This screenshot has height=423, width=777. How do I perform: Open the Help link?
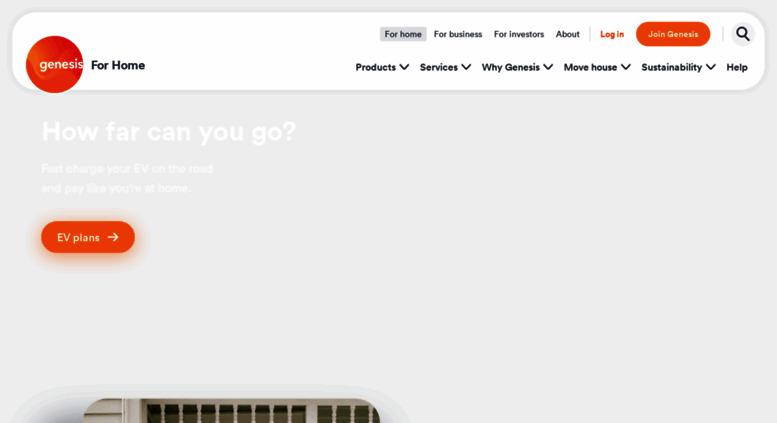[737, 67]
